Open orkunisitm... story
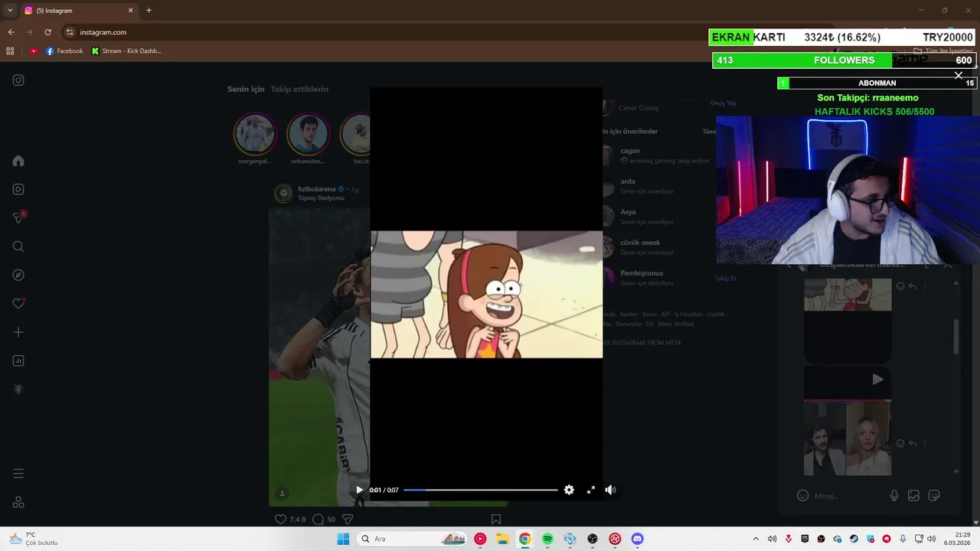The image size is (980, 551). (x=308, y=134)
